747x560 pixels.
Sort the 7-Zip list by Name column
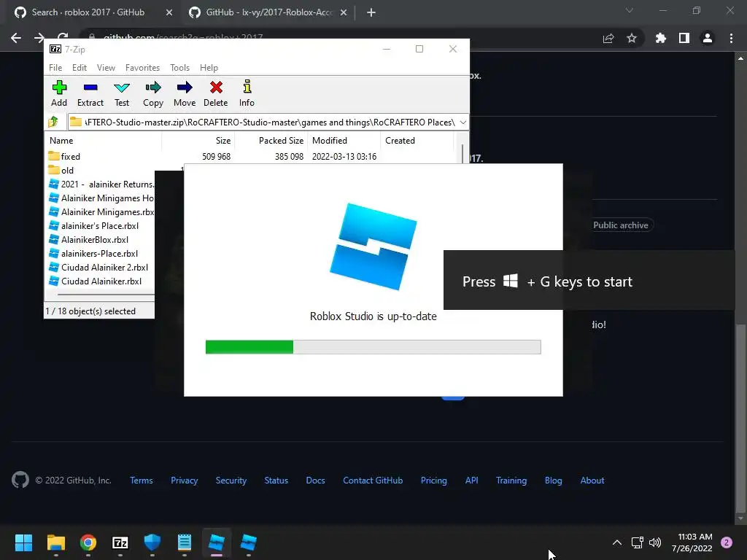click(104, 141)
